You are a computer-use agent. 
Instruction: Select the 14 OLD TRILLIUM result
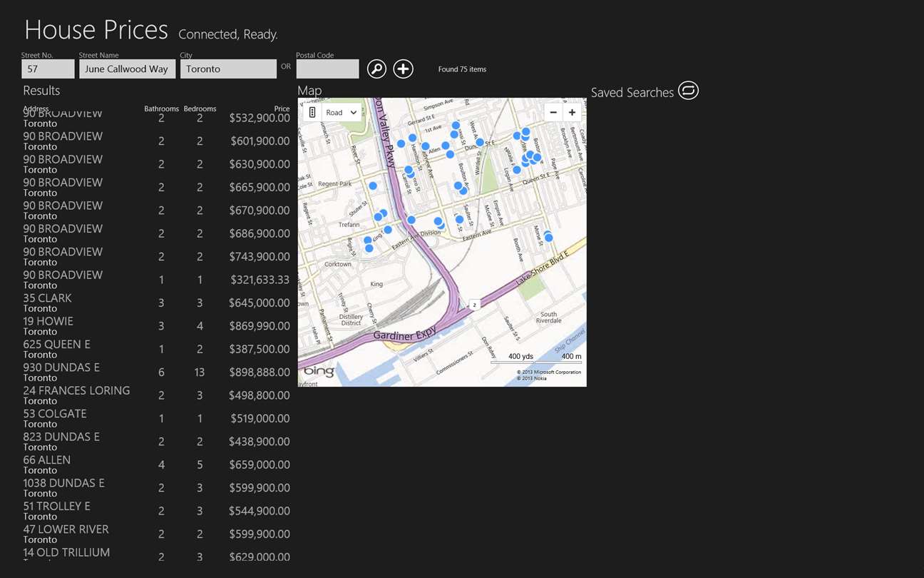pyautogui.click(x=156, y=554)
